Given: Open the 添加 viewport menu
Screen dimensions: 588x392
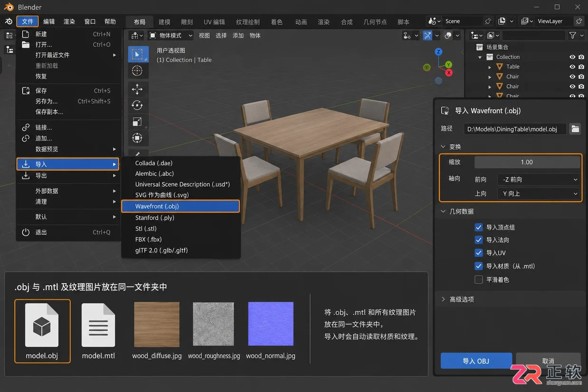Looking at the screenshot, I should pos(238,36).
